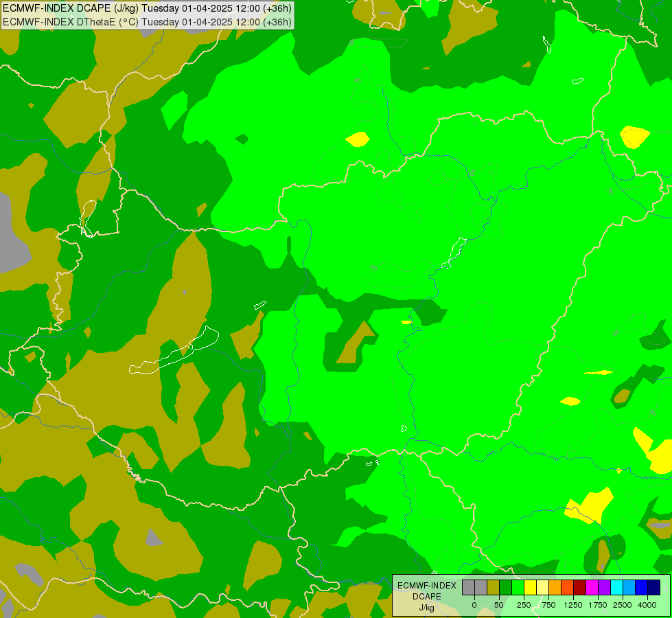Select the navy legend swatch after 4000

click(654, 588)
